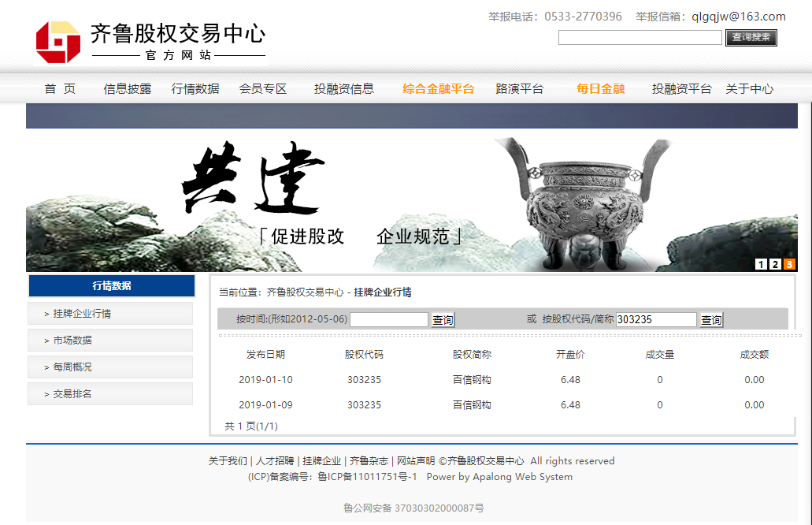This screenshot has height=525, width=812.
Task: Click the 发布日期 column header
Action: pyautogui.click(x=265, y=355)
